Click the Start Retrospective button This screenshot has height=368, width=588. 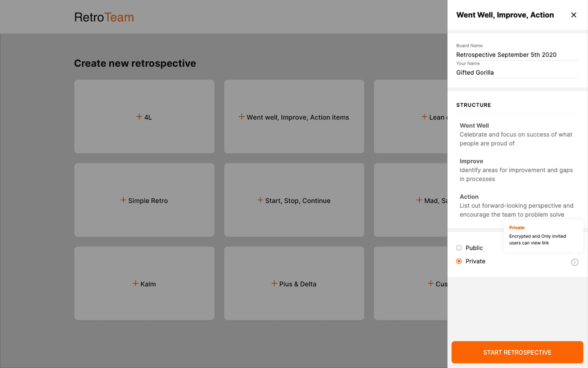click(x=517, y=352)
